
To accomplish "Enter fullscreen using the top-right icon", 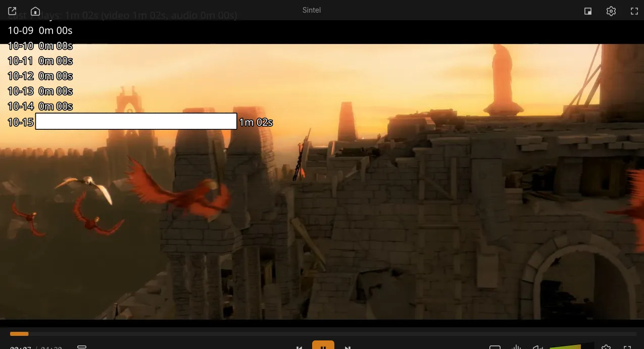I will (x=634, y=11).
